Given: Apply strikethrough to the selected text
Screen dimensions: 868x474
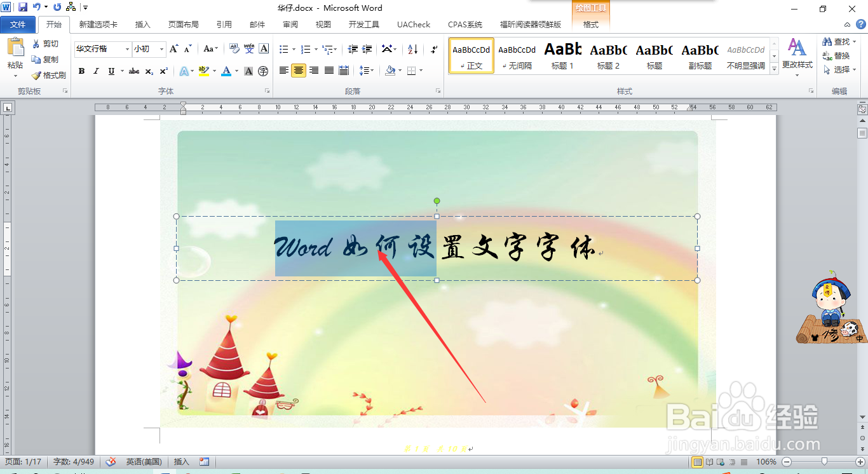Looking at the screenshot, I should click(133, 71).
